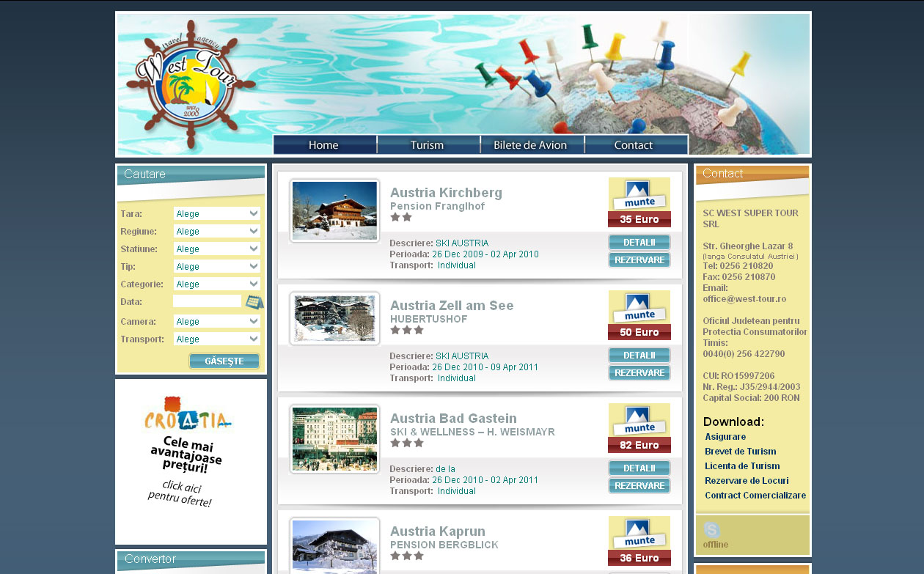Click the munte icon for Austria Kirchberg
This screenshot has height=574, width=924.
point(639,194)
